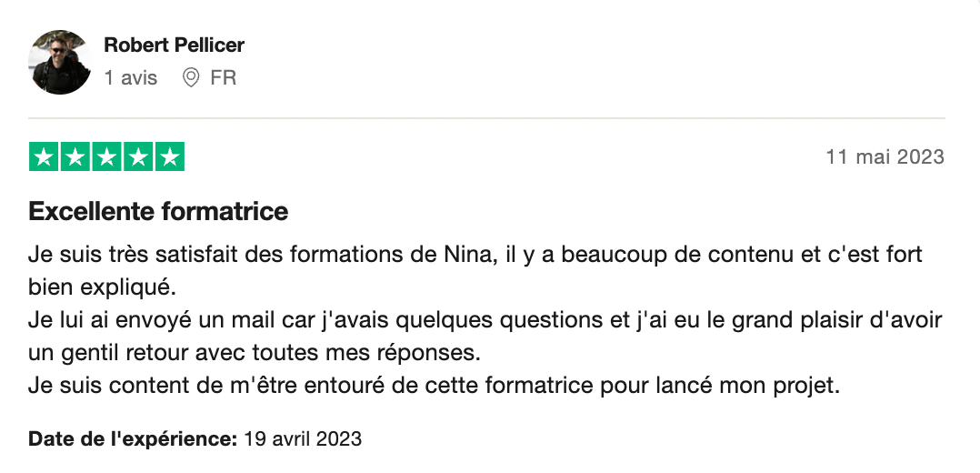Click the fourth green rating star

[x=138, y=156]
